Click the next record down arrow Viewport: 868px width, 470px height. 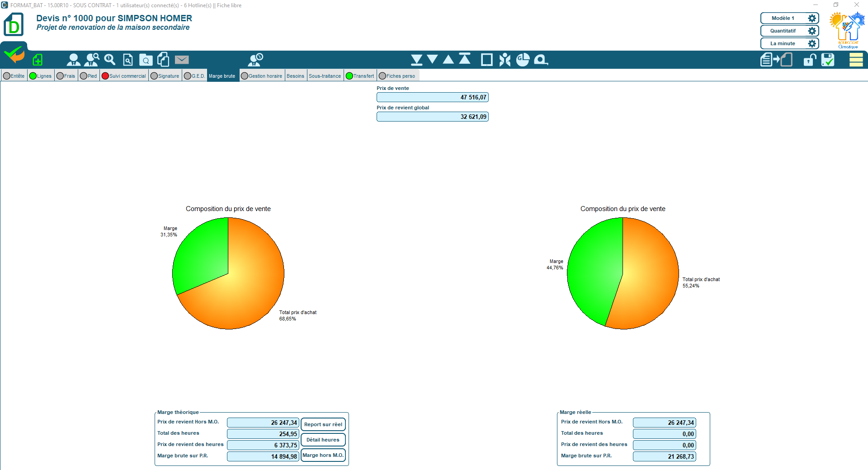432,59
